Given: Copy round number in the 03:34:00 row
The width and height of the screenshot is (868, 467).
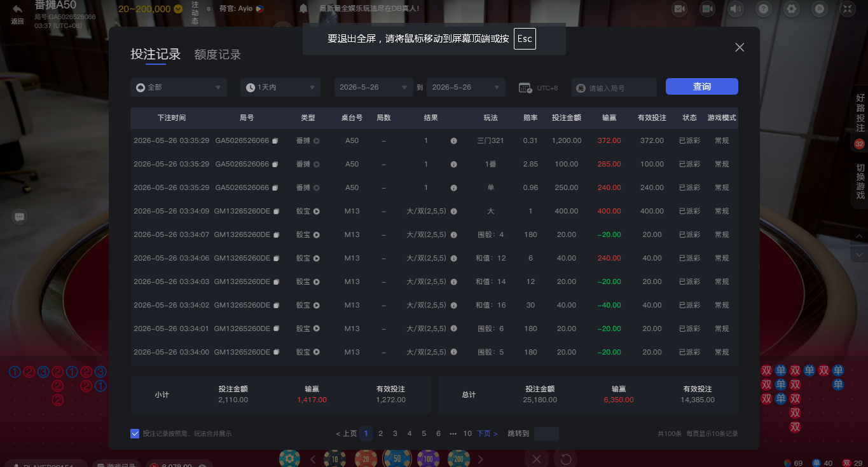Looking at the screenshot, I should click(x=276, y=352).
